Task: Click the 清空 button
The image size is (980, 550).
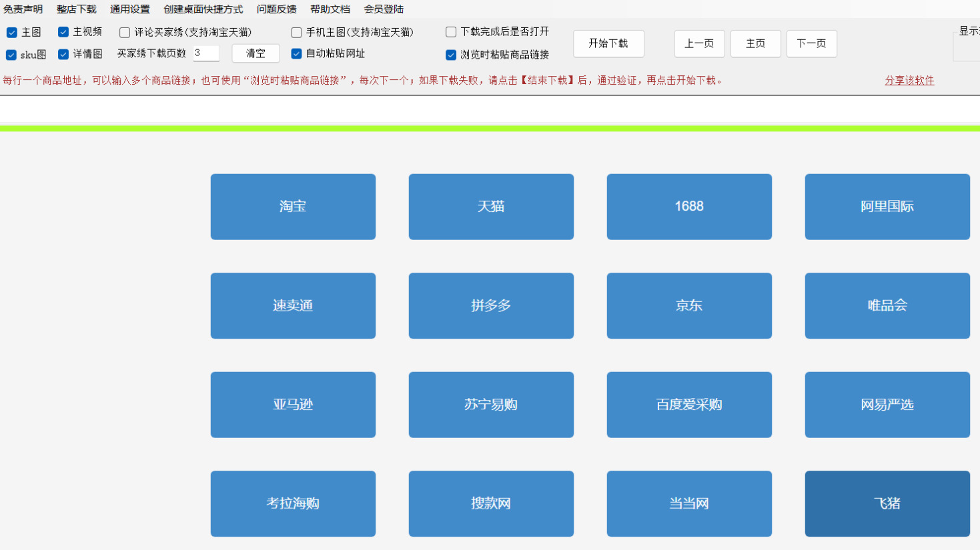Action: (x=256, y=53)
